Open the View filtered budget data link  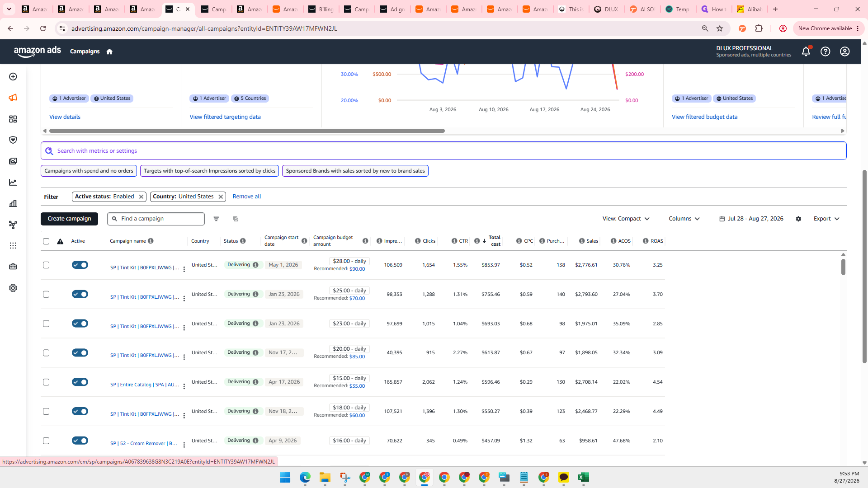704,117
